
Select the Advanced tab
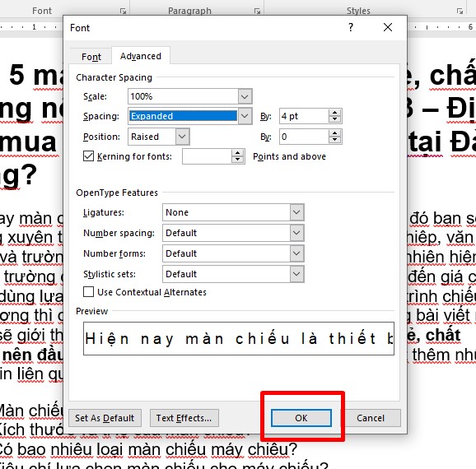point(141,56)
